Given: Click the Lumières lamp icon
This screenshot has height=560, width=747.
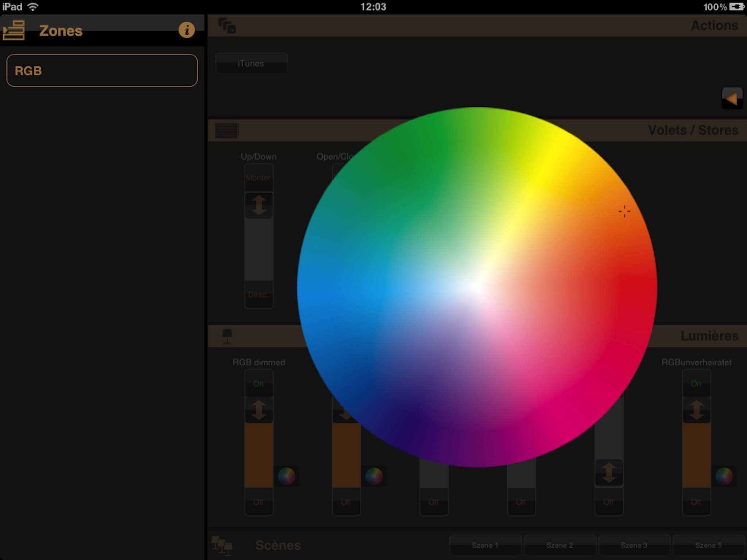Looking at the screenshot, I should click(x=227, y=336).
